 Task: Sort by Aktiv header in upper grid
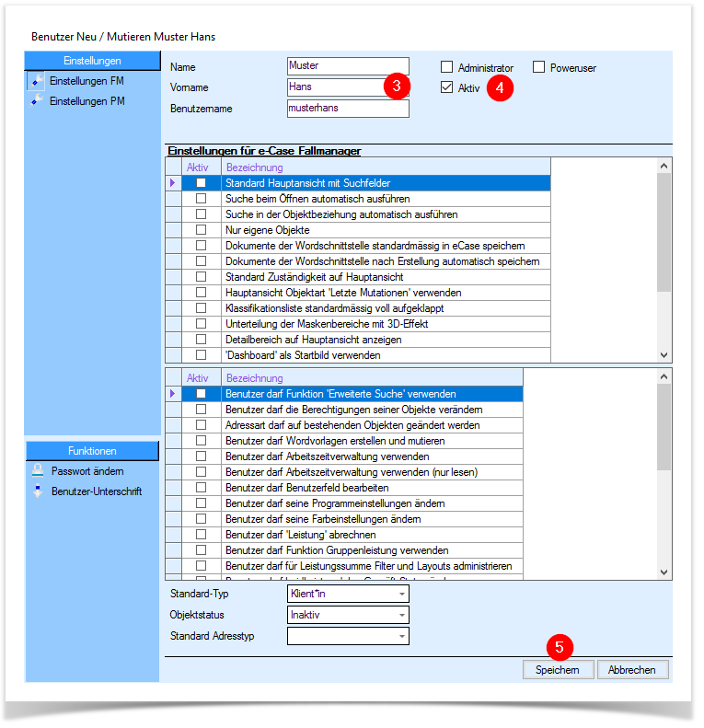[x=201, y=168]
